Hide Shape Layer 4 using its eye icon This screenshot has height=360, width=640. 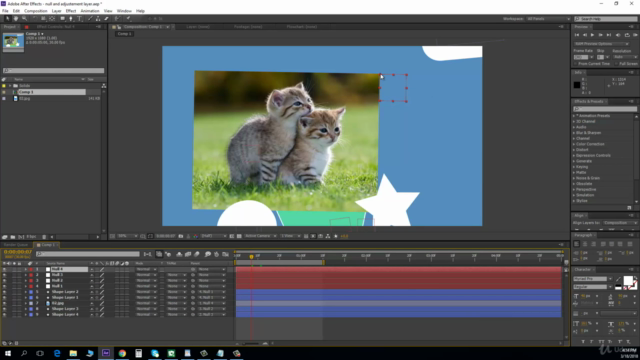(x=4, y=315)
